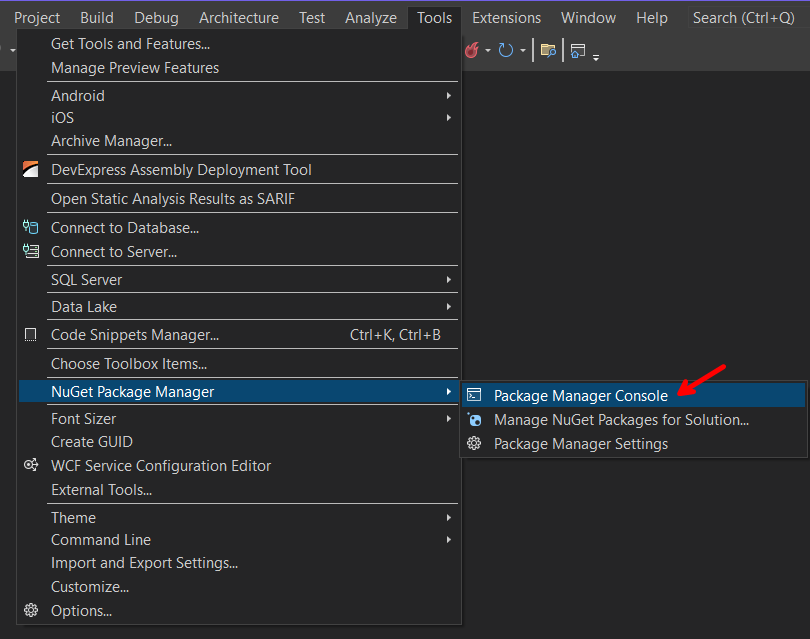Expand the iOS submenu
The height and width of the screenshot is (639, 810).
tap(449, 118)
